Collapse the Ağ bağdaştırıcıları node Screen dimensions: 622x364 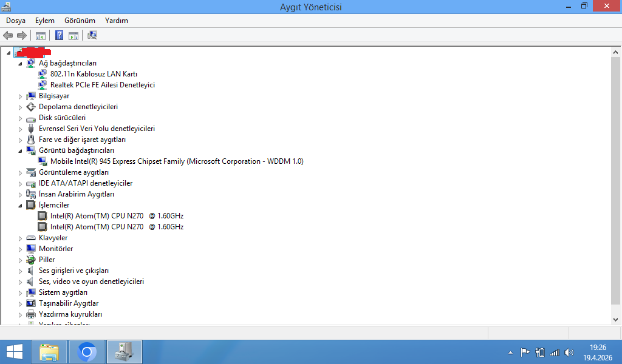20,63
